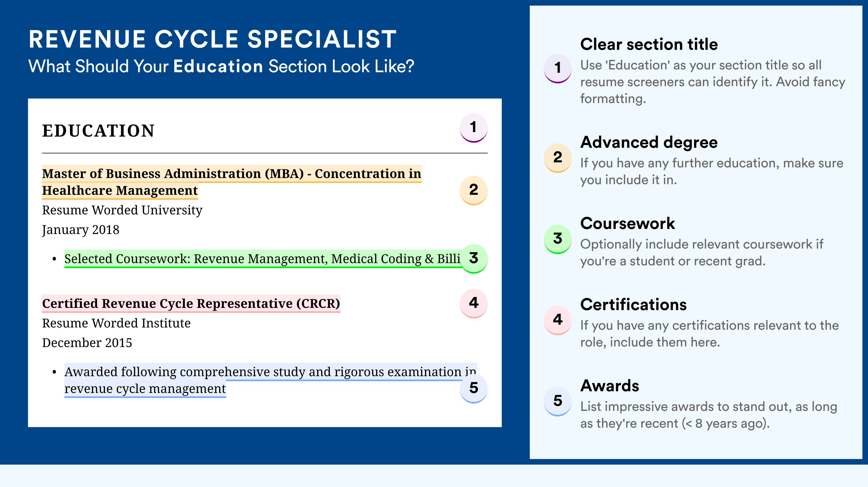Click the blue 5 badge beside Awards heading
Screen dimensions: 868x487
click(558, 401)
